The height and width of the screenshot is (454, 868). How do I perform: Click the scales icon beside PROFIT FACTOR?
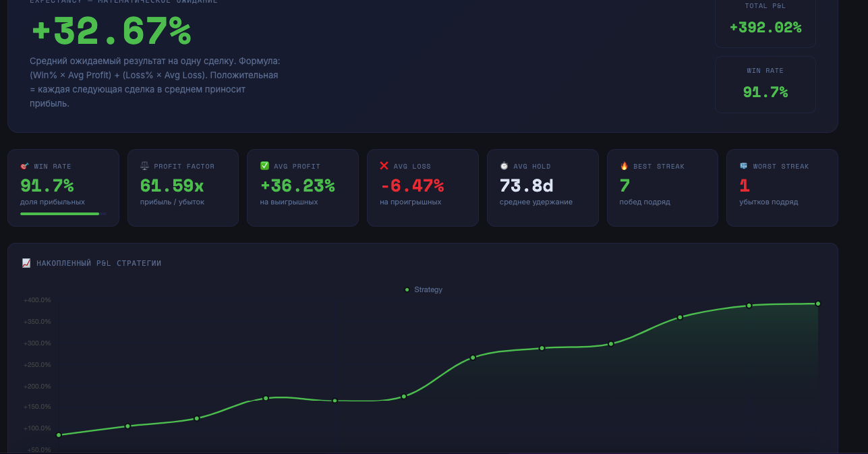point(144,166)
